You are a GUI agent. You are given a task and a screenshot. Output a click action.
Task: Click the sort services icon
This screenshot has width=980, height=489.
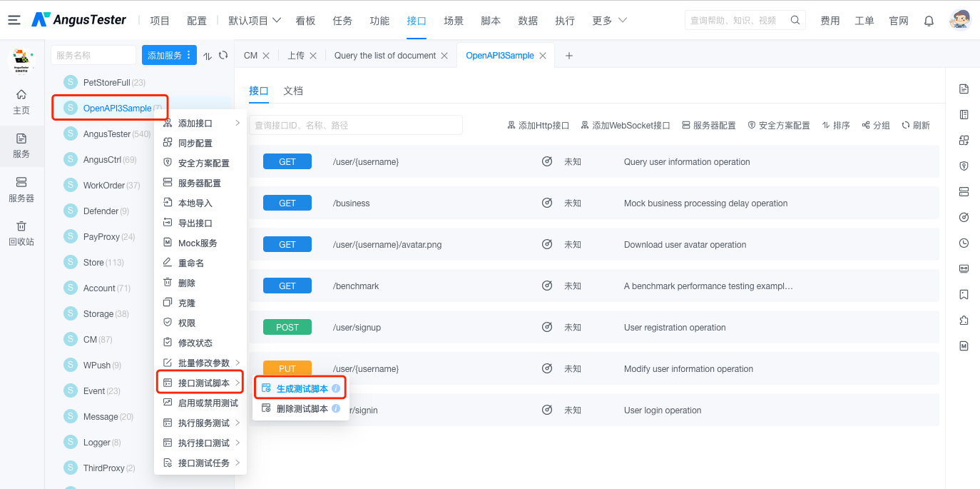(208, 56)
